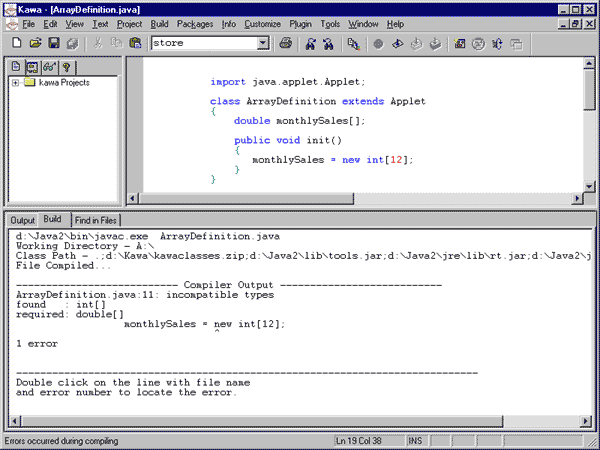The width and height of the screenshot is (600, 450).
Task: Save the file with the floppy disk icon
Action: tap(54, 43)
